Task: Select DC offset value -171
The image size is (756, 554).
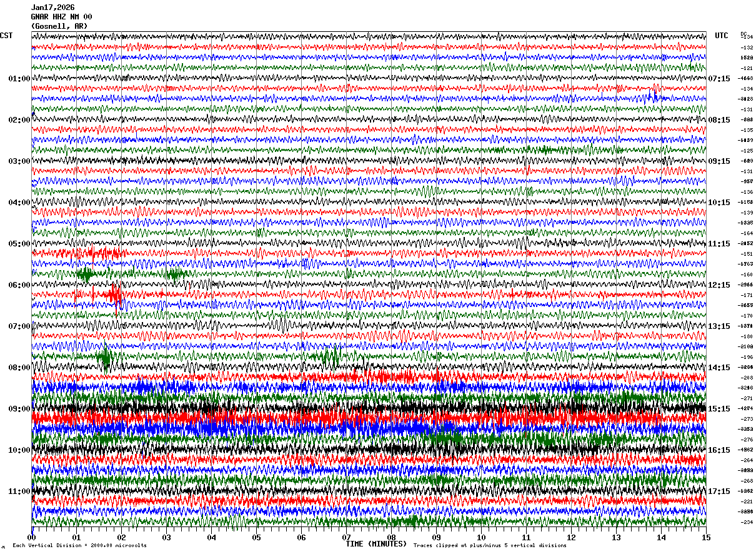Action: tap(747, 295)
